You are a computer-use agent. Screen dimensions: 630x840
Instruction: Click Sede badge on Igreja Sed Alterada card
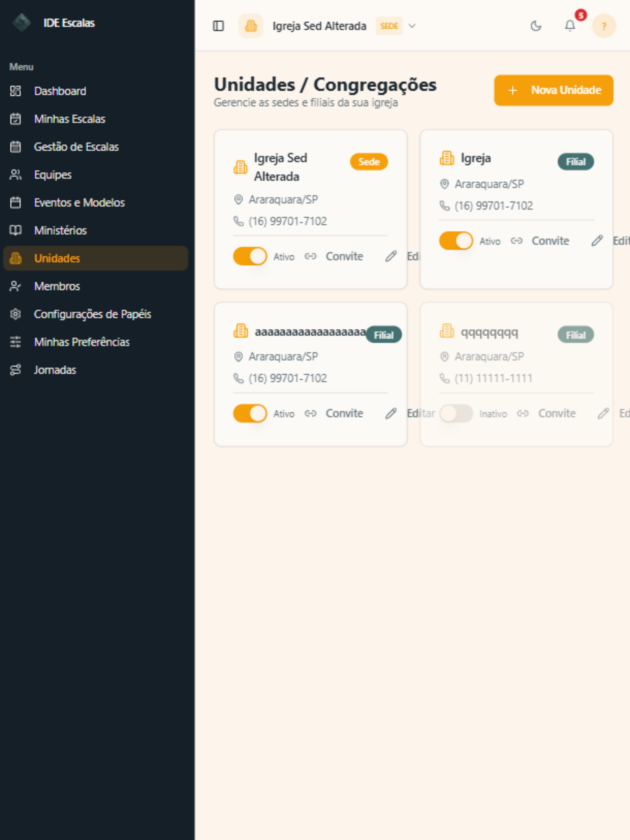pyautogui.click(x=369, y=162)
